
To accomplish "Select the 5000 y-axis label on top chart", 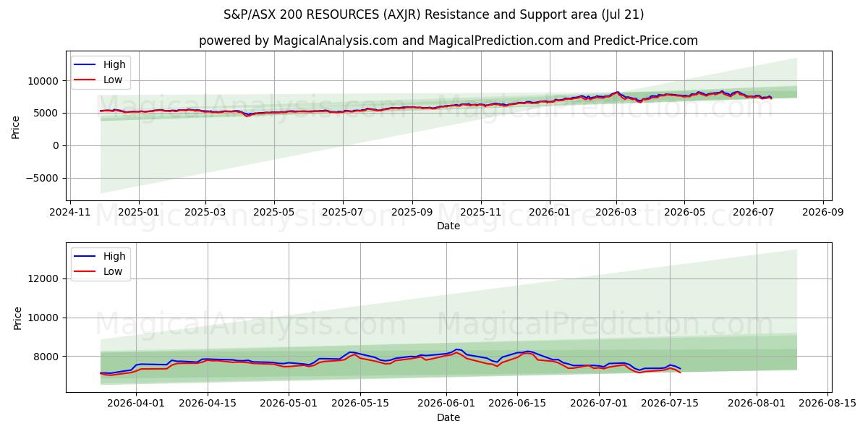I will click(48, 114).
